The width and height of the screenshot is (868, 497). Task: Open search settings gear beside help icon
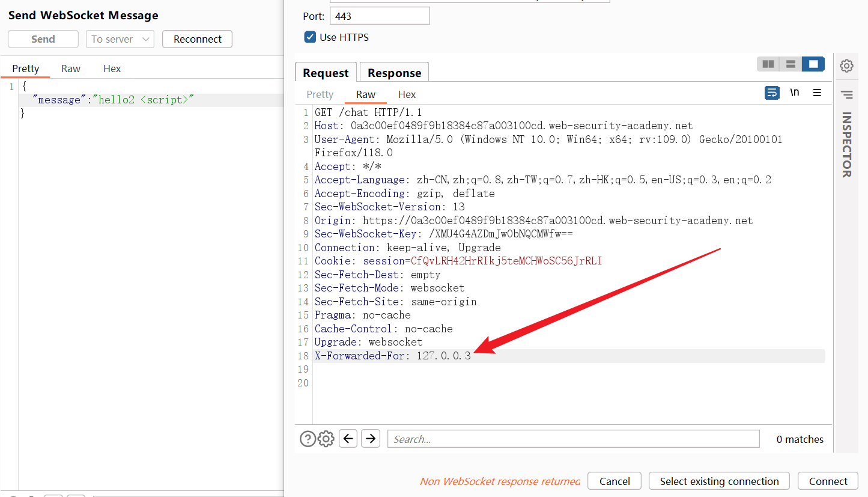326,439
